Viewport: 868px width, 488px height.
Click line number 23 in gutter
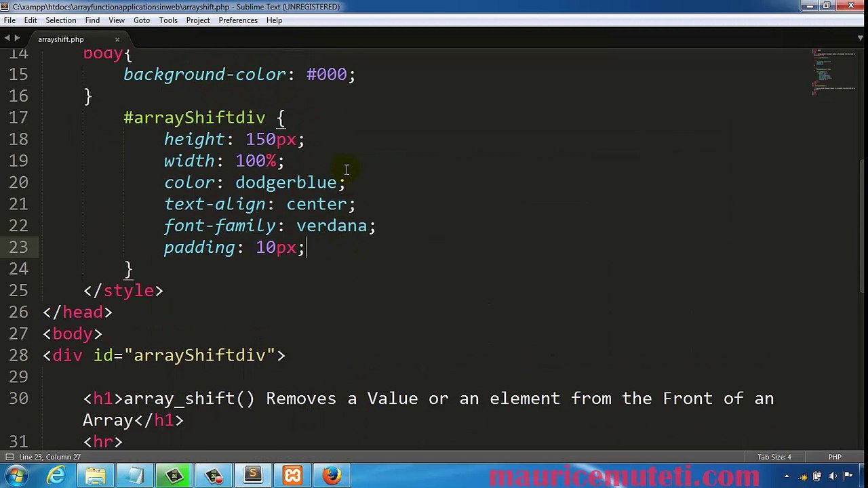pyautogui.click(x=19, y=247)
